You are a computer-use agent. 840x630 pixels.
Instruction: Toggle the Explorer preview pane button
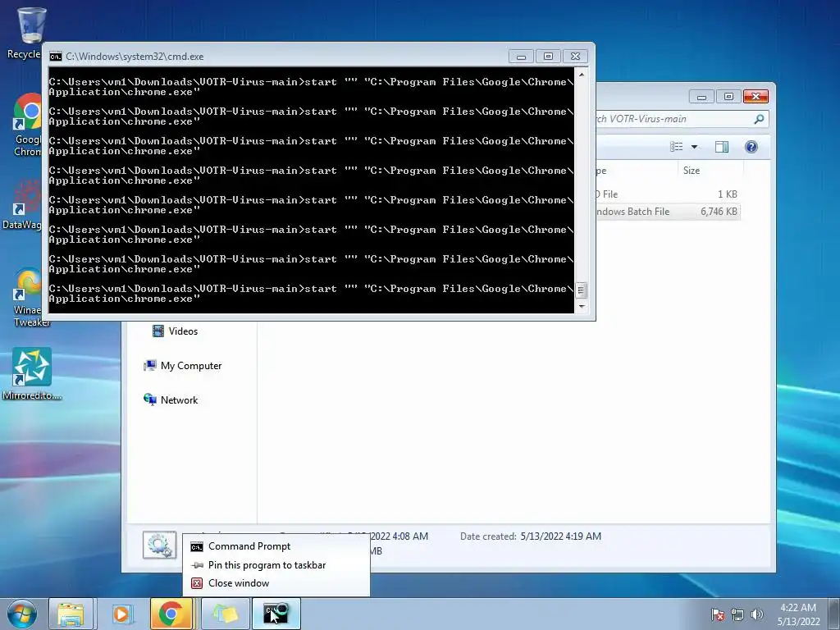(x=722, y=147)
